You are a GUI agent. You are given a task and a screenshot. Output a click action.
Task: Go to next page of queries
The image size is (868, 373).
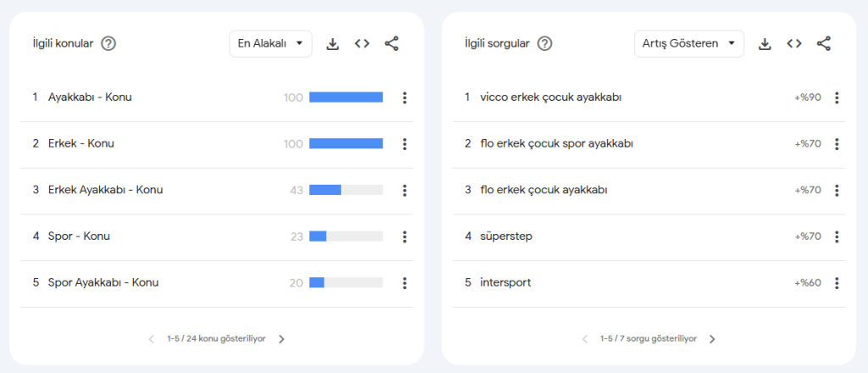712,339
